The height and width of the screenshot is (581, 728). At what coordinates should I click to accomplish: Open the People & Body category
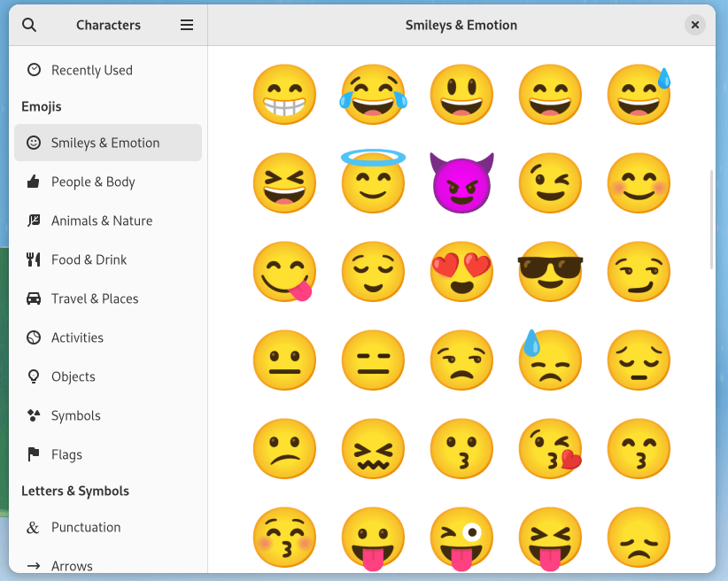93,182
